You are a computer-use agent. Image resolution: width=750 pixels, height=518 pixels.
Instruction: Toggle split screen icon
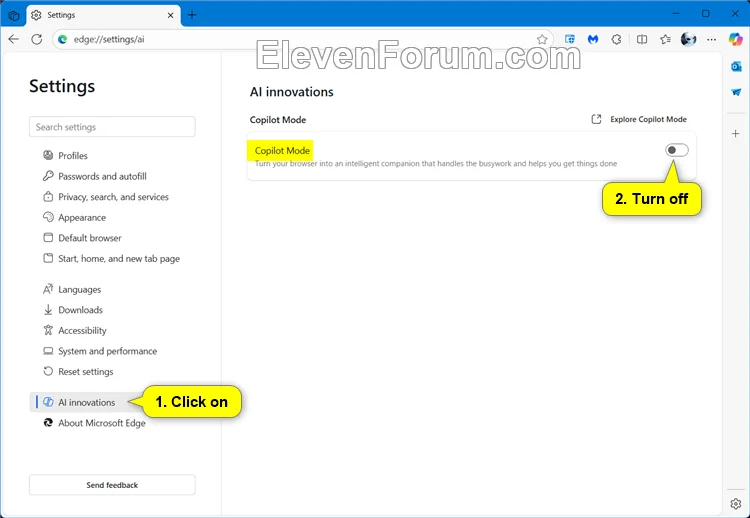[642, 39]
